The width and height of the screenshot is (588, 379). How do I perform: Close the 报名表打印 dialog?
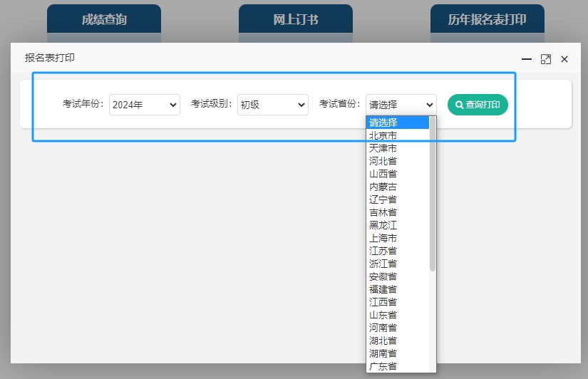click(x=564, y=59)
